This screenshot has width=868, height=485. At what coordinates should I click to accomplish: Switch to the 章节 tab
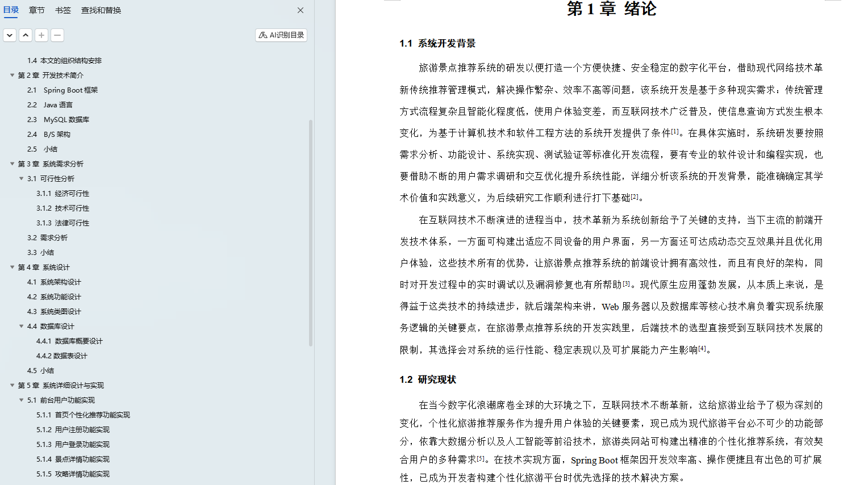click(36, 10)
